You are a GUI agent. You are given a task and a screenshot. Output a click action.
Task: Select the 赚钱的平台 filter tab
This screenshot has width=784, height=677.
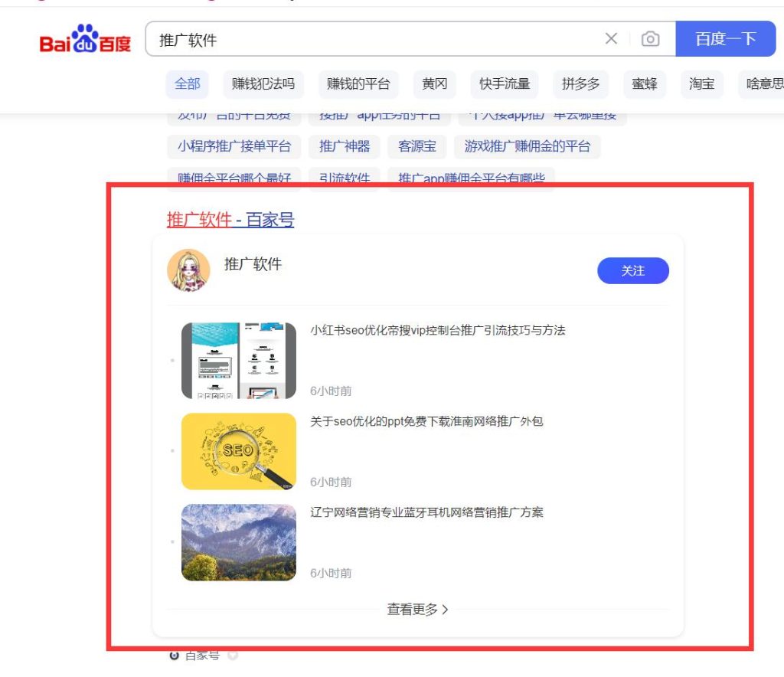358,83
